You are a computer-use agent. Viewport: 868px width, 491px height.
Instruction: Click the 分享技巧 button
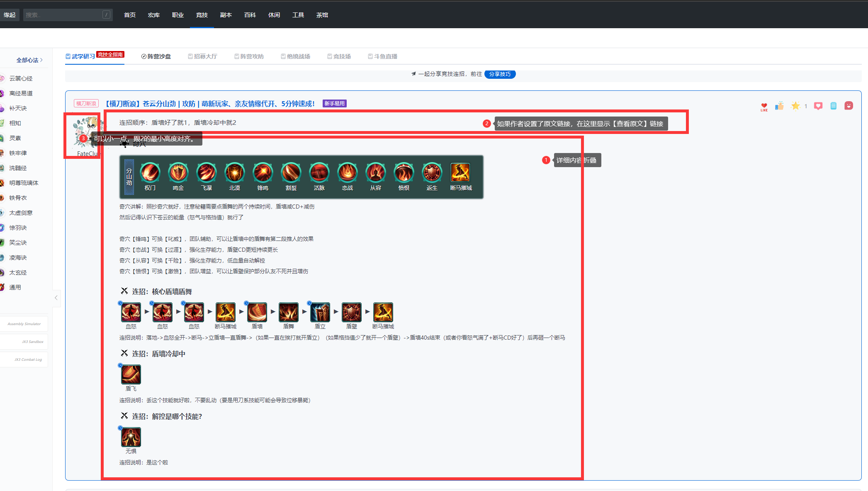[500, 74]
